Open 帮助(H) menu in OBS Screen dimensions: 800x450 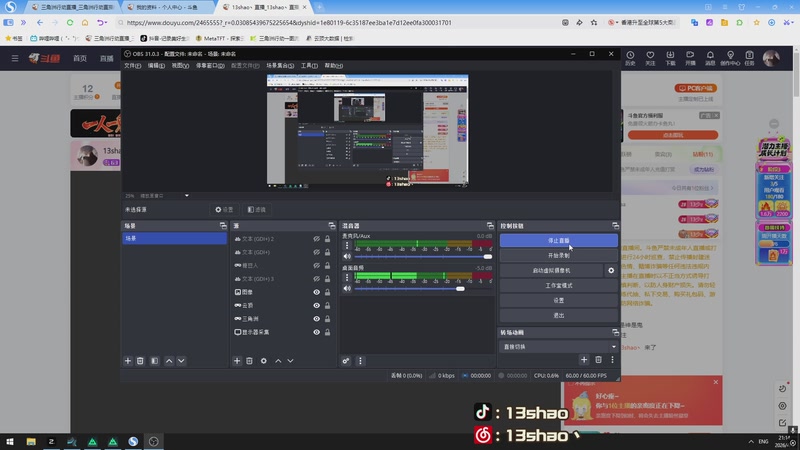click(334, 65)
